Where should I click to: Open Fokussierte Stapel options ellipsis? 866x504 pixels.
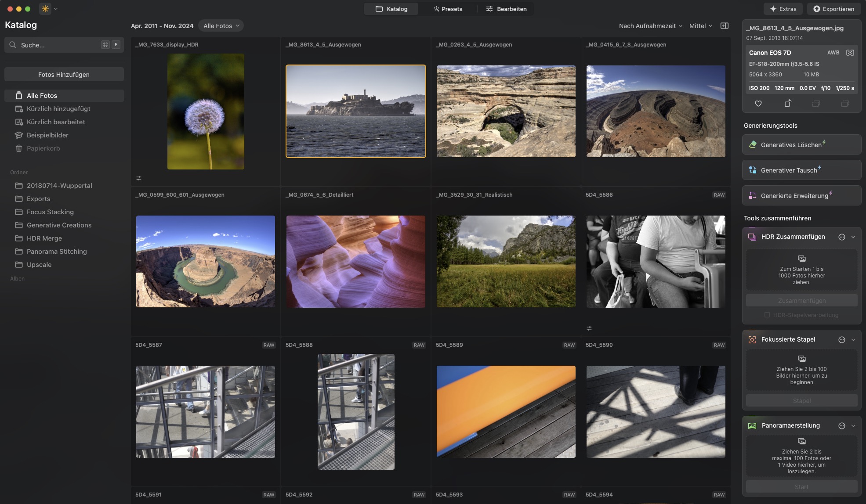pyautogui.click(x=842, y=340)
